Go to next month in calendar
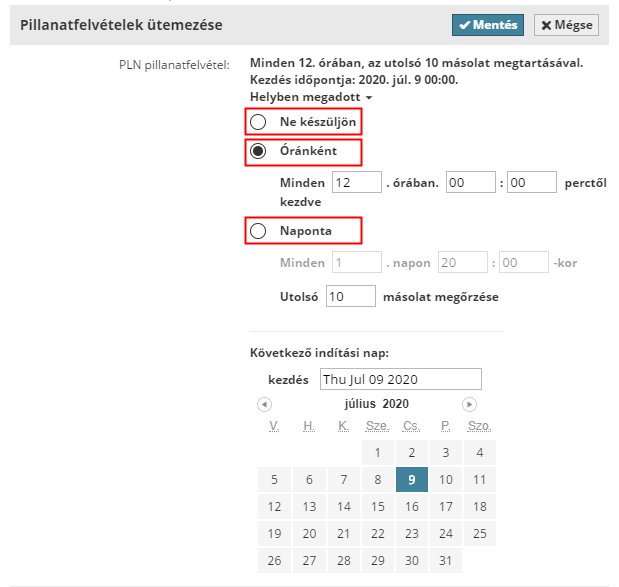The height and width of the screenshot is (587, 619). (x=469, y=404)
